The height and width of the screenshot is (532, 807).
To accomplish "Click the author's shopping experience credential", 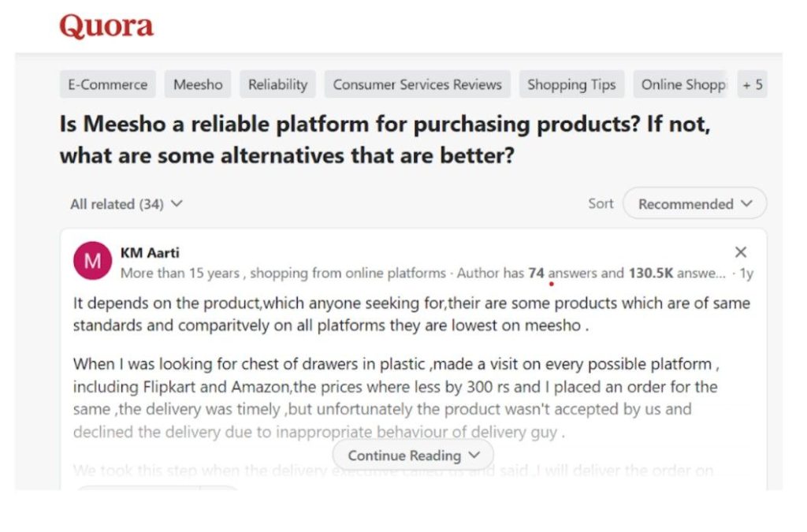I will (280, 273).
